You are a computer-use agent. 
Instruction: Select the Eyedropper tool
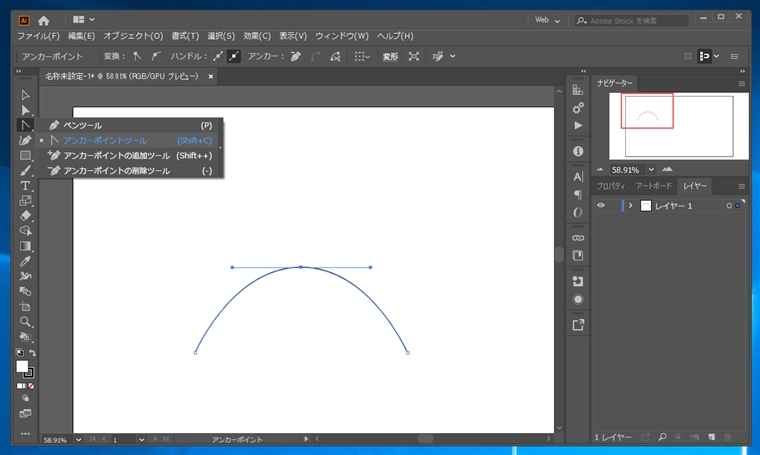coord(25,261)
